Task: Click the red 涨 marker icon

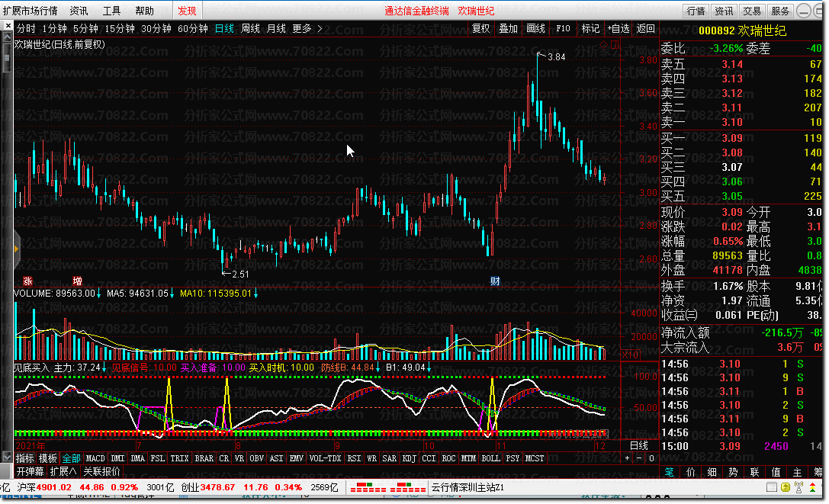Action: pos(27,281)
